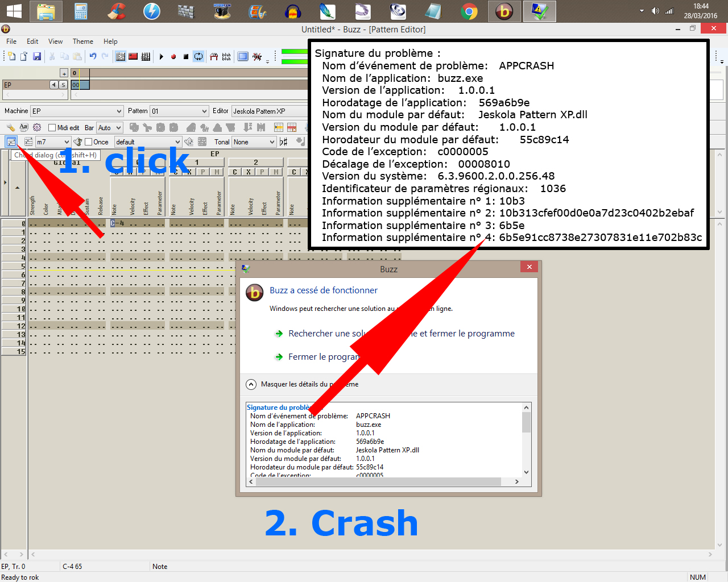Viewport: 728px width, 582px height.
Task: Open the Theme menu
Action: [82, 41]
